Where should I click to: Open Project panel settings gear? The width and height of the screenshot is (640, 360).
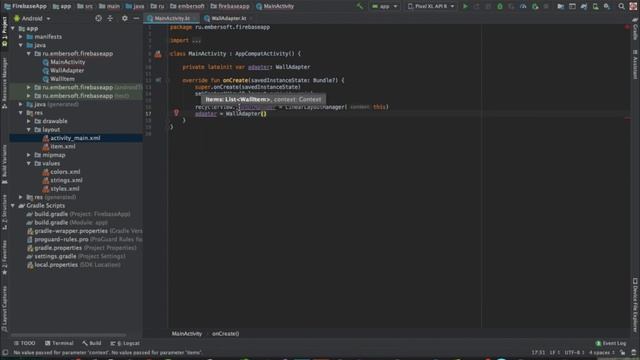coord(124,18)
